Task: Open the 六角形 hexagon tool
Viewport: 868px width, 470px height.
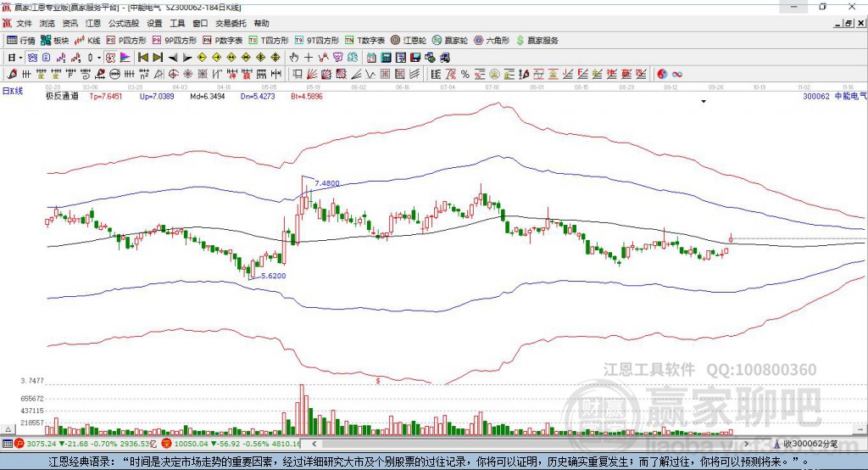Action: click(492, 41)
